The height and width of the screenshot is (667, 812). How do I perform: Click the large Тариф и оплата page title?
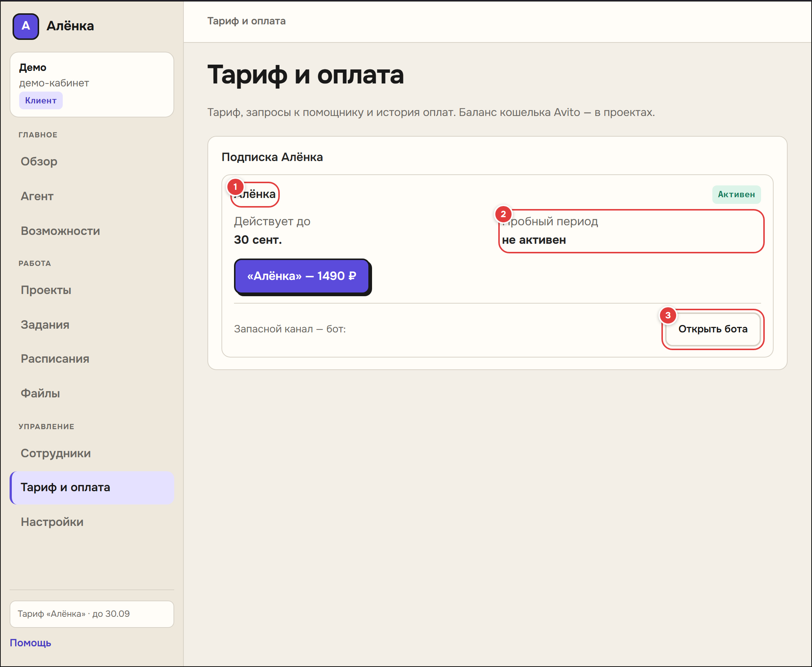[306, 75]
